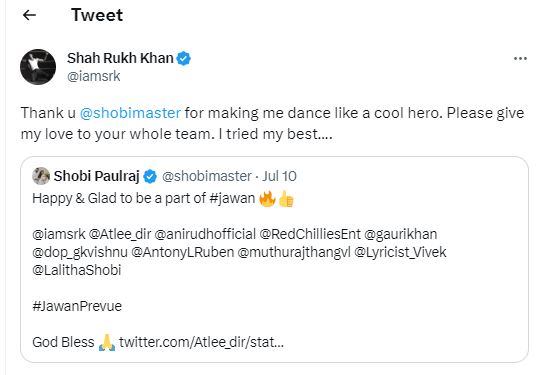Click the #JawanPrevue hashtag
Image resolution: width=541 pixels, height=375 pixels.
coord(77,306)
